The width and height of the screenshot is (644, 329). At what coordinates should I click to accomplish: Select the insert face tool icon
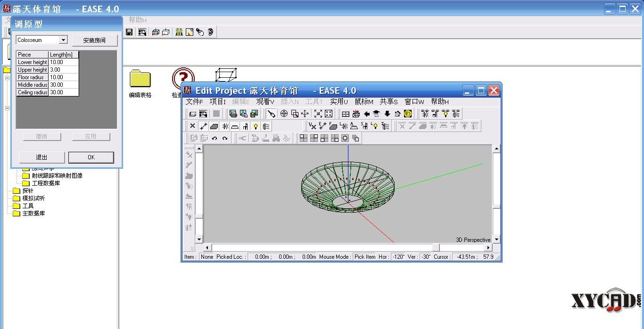pyautogui.click(x=214, y=126)
